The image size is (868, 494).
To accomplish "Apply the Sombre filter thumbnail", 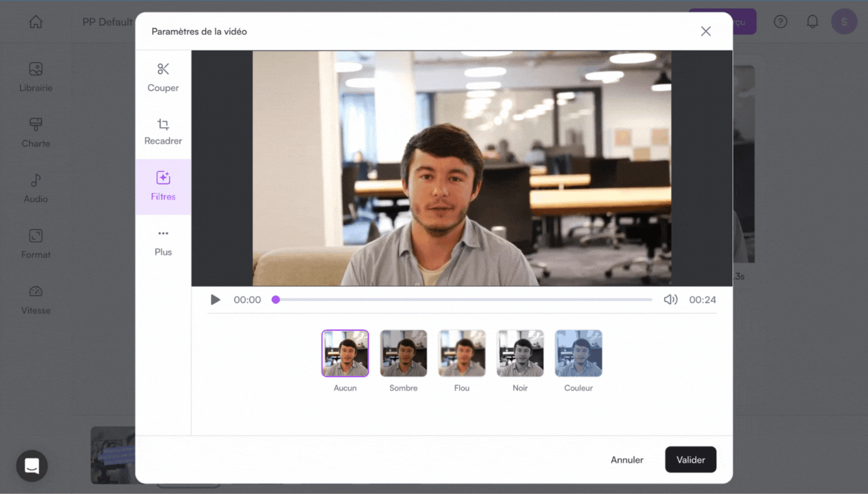I will [404, 354].
